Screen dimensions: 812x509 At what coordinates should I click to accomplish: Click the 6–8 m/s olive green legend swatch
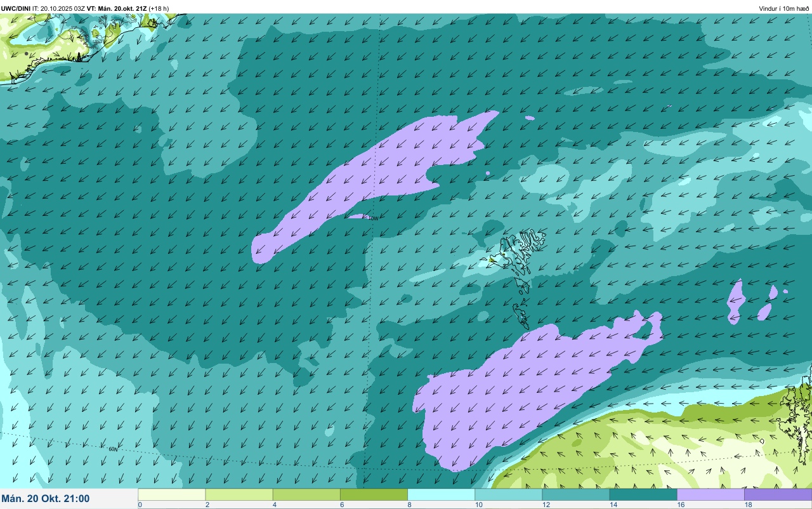pos(374,494)
